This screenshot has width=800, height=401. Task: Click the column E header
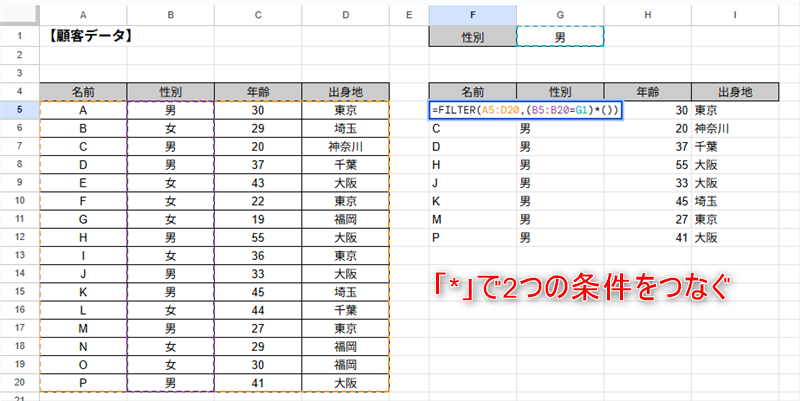(409, 14)
